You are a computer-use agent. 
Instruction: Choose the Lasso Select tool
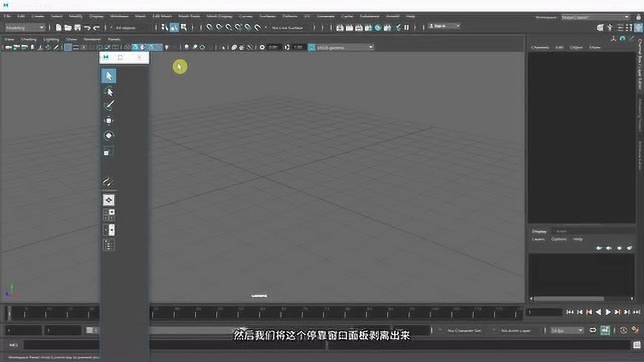click(x=109, y=91)
